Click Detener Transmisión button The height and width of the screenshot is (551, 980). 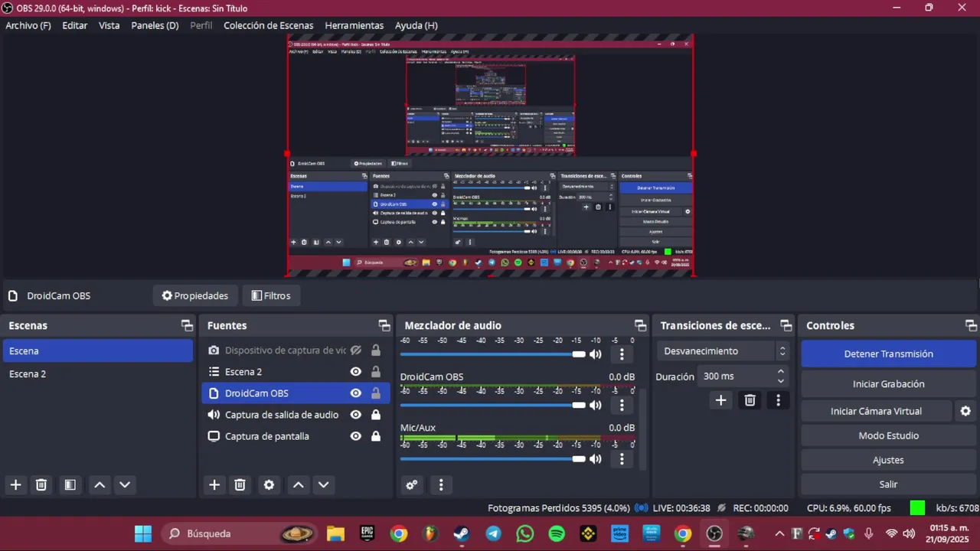pos(889,354)
